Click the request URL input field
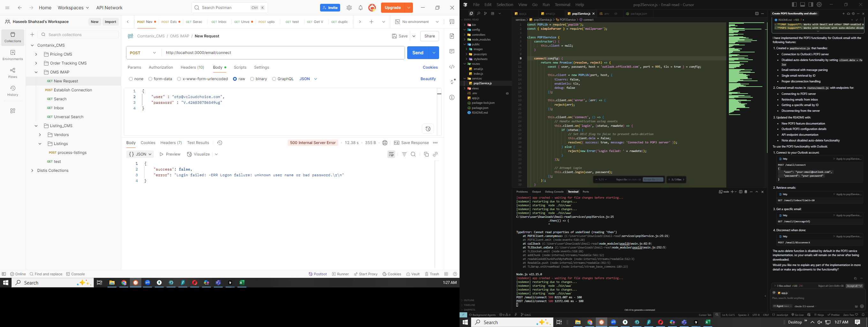Screen dimensions: 868x327 pyautogui.click(x=283, y=53)
